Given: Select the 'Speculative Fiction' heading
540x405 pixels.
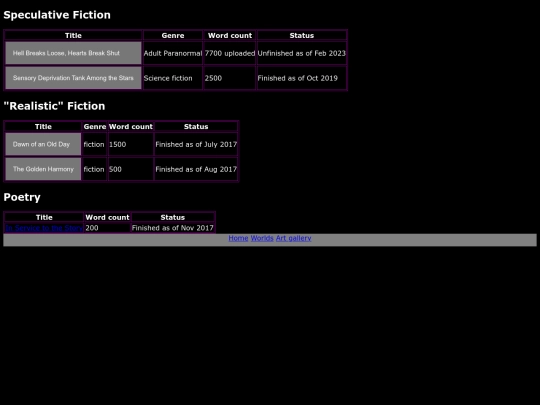Looking at the screenshot, I should 57,15.
